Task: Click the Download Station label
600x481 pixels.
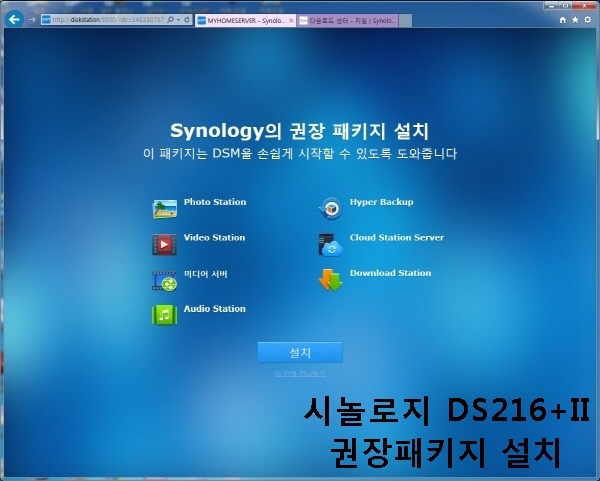Action: tap(390, 273)
